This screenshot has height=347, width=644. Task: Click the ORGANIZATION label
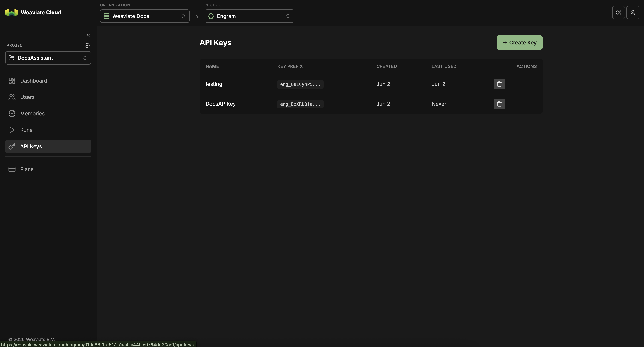(x=115, y=5)
